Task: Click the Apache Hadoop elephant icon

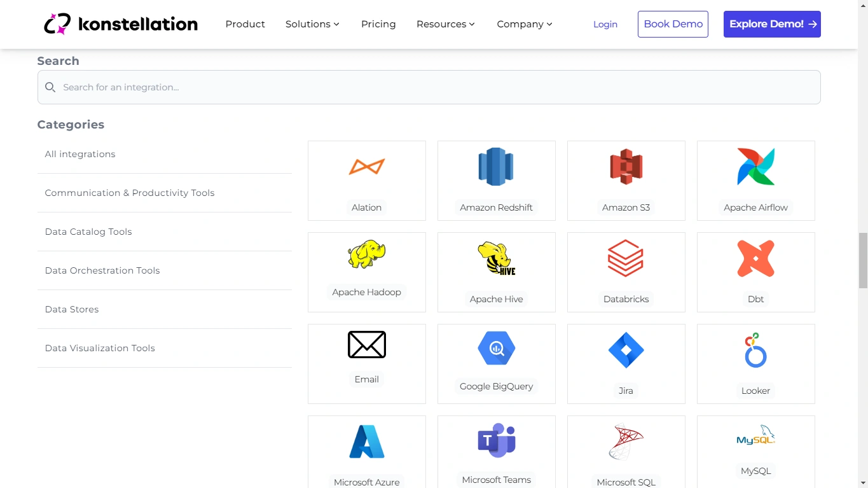Action: tap(367, 254)
